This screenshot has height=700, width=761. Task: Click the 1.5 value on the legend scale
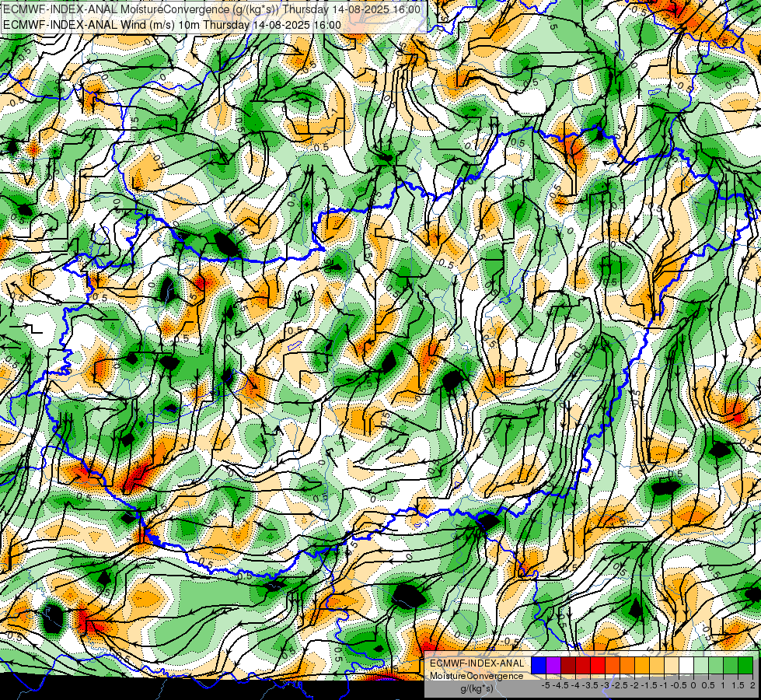tap(737, 685)
